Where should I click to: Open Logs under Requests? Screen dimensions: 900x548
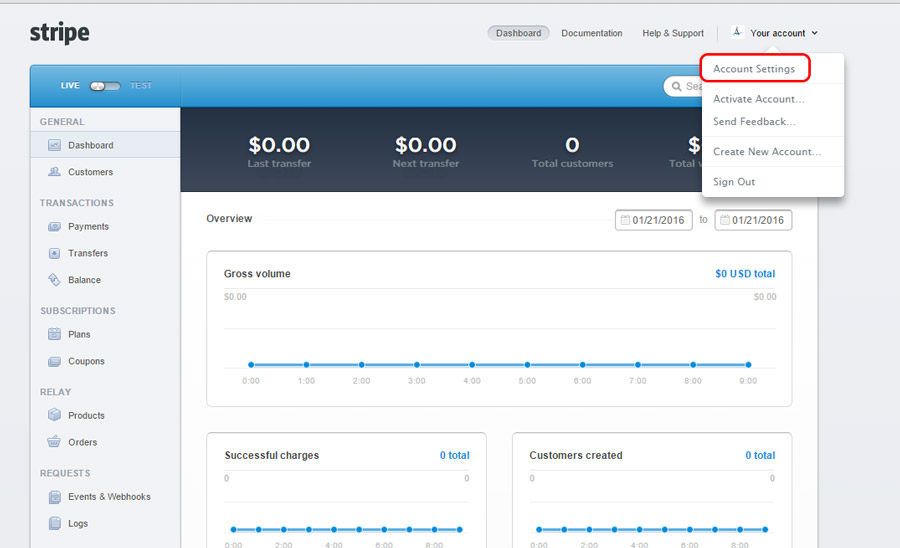point(77,523)
